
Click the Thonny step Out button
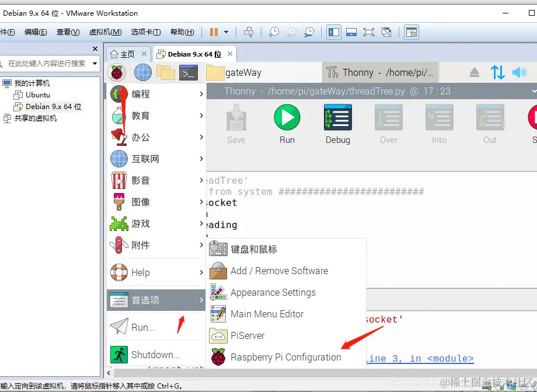pos(490,124)
